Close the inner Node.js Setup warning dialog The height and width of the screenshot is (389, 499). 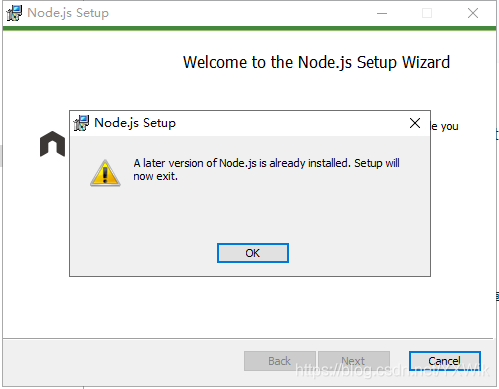tap(415, 123)
